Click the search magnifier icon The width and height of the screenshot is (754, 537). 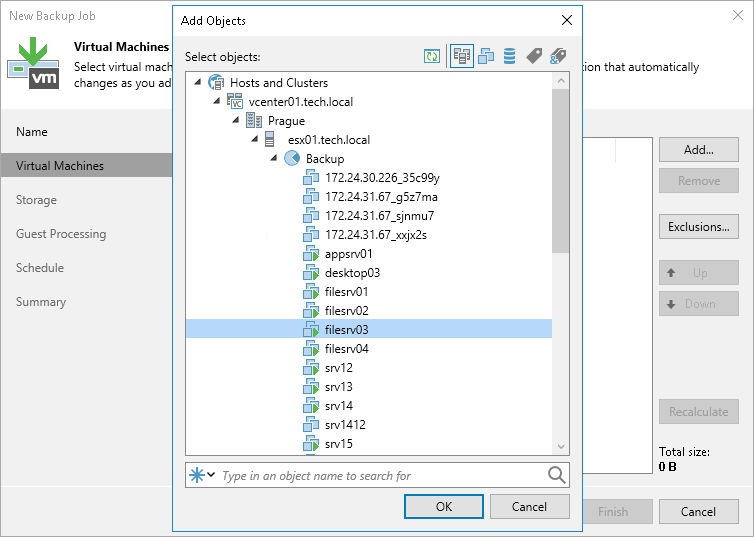coord(556,475)
